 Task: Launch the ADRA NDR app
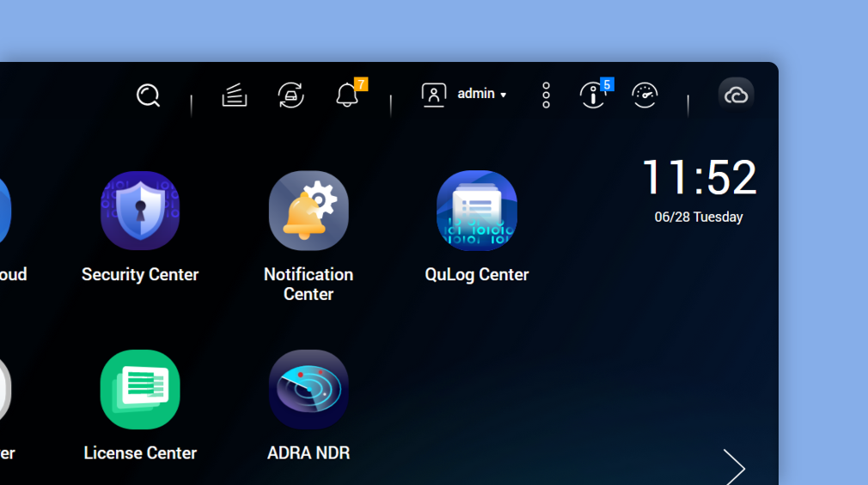(x=309, y=390)
